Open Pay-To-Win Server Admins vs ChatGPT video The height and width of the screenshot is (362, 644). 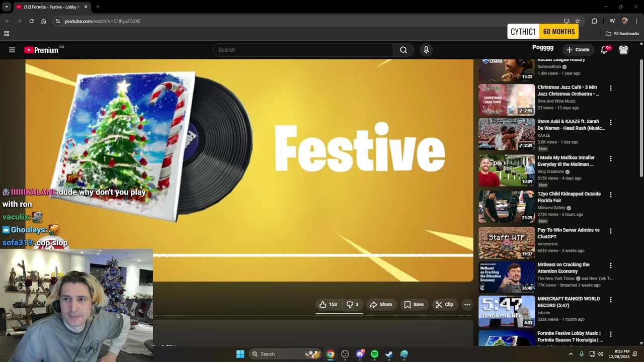569,233
